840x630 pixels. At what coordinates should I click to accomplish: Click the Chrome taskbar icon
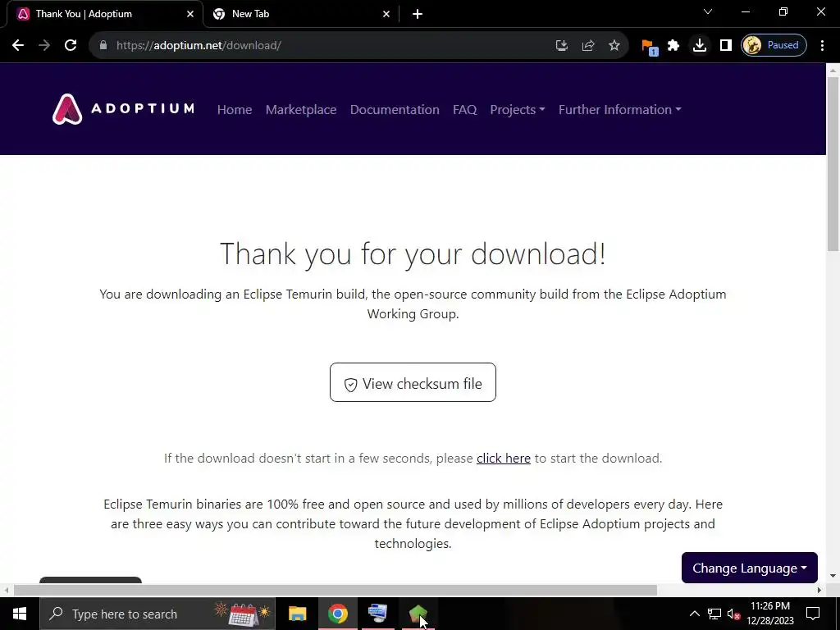tap(337, 614)
